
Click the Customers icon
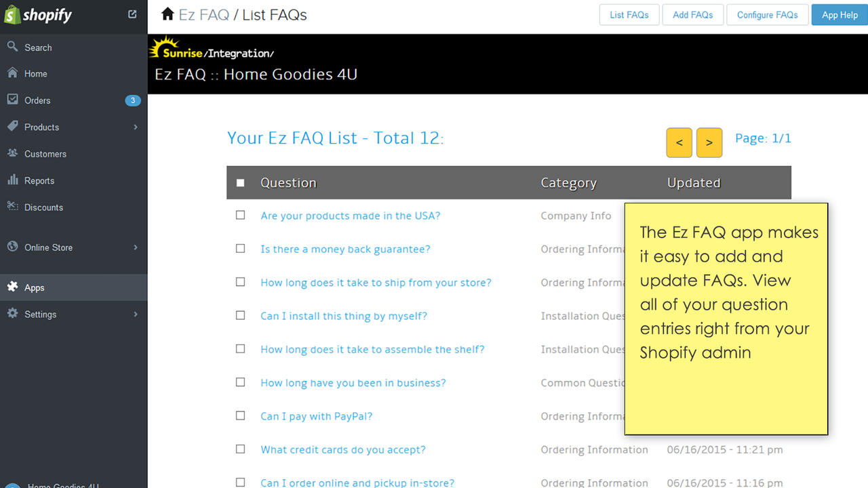coord(12,154)
